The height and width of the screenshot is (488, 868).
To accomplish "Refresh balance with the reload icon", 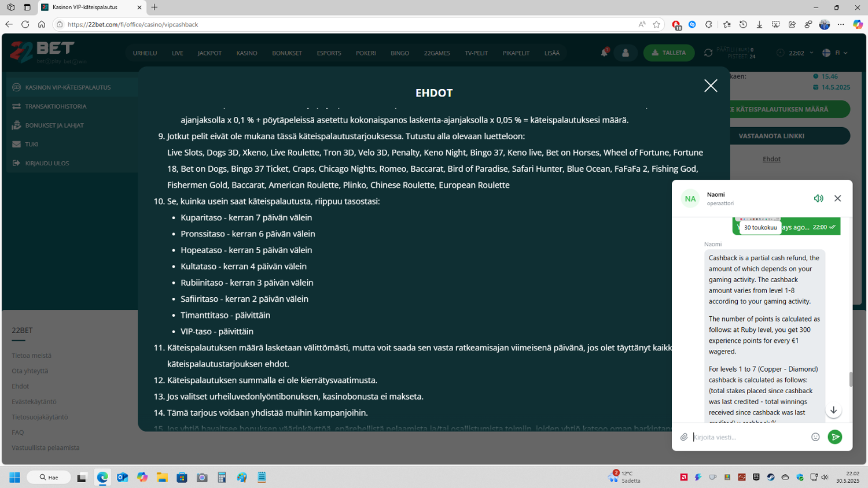I will [708, 53].
